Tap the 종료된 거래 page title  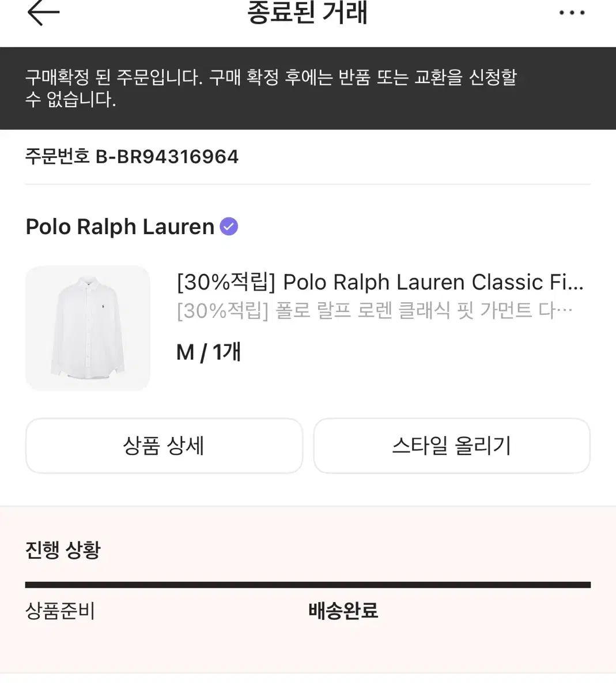307,13
